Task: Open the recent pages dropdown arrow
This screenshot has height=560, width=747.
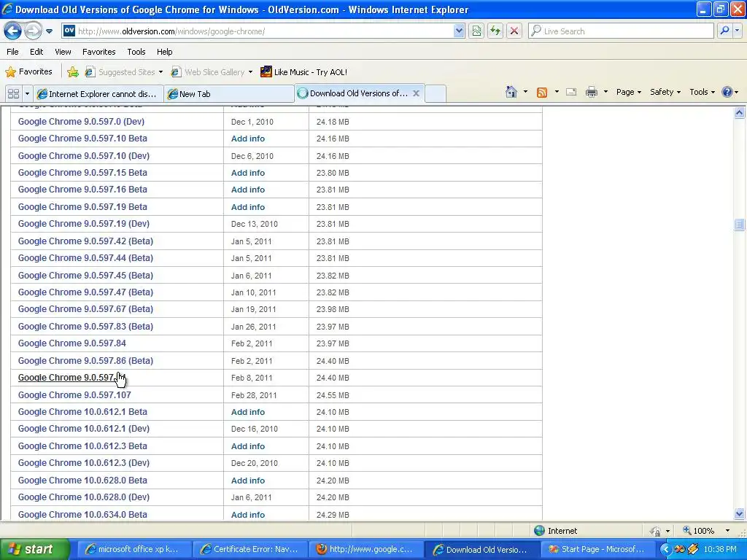Action: [x=49, y=31]
